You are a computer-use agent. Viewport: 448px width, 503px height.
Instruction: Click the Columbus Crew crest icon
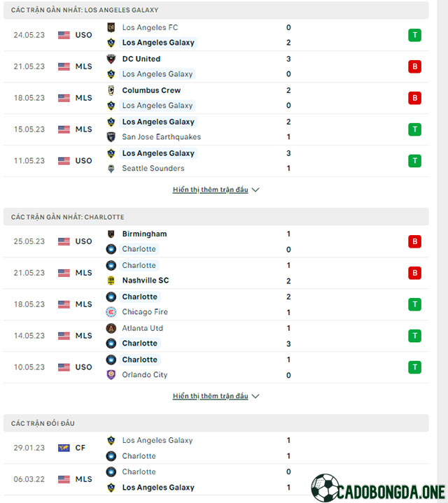pos(111,90)
